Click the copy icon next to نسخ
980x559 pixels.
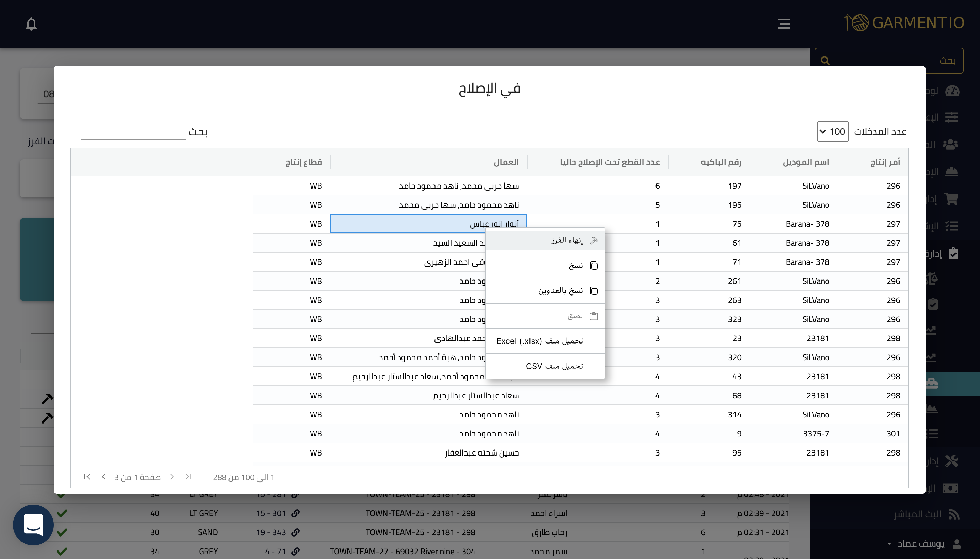[x=594, y=266]
